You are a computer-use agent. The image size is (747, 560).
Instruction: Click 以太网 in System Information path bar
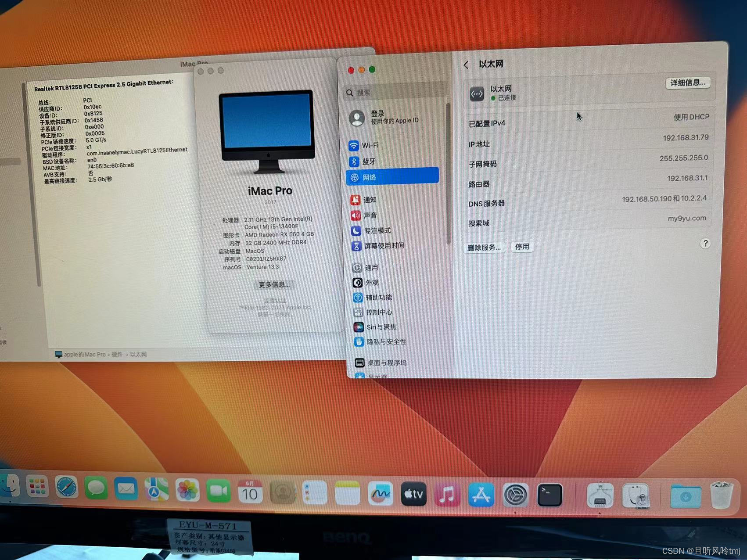(x=138, y=354)
